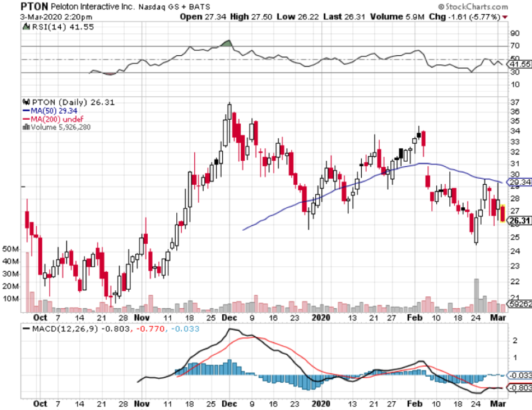Click the PTON (Daily) 26.31 legend label
Image resolution: width=532 pixels, height=410 pixels.
[73, 102]
